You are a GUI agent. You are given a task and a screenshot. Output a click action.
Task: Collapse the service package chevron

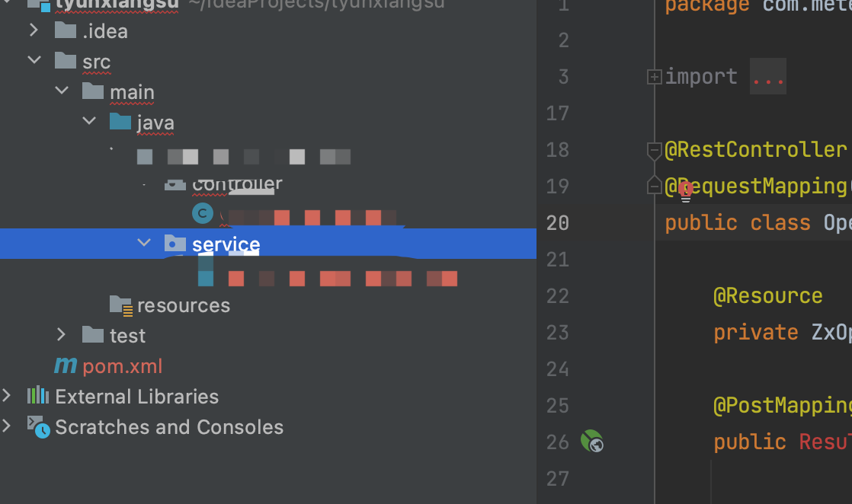pyautogui.click(x=143, y=244)
